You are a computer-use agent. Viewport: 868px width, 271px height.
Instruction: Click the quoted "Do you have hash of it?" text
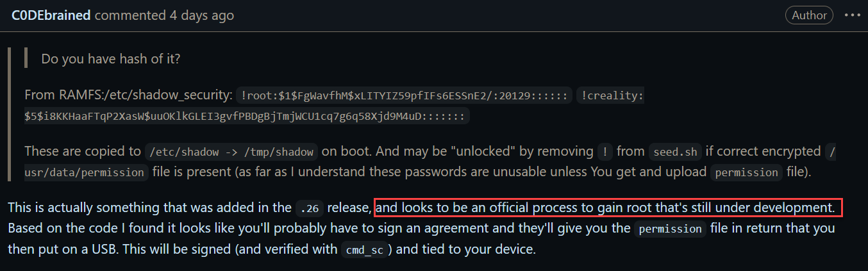tap(110, 59)
